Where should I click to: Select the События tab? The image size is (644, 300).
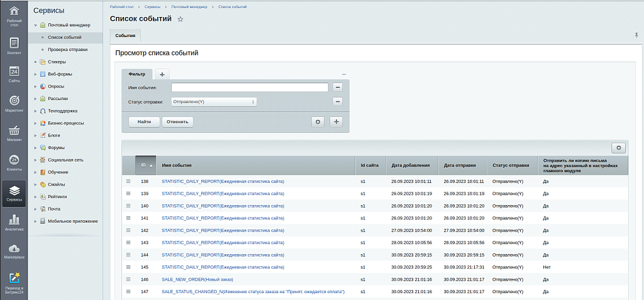point(125,36)
